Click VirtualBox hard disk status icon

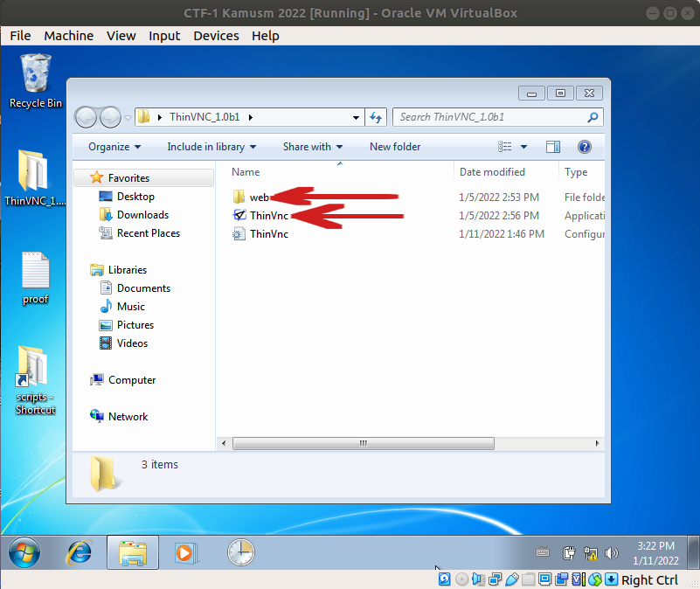point(445,579)
